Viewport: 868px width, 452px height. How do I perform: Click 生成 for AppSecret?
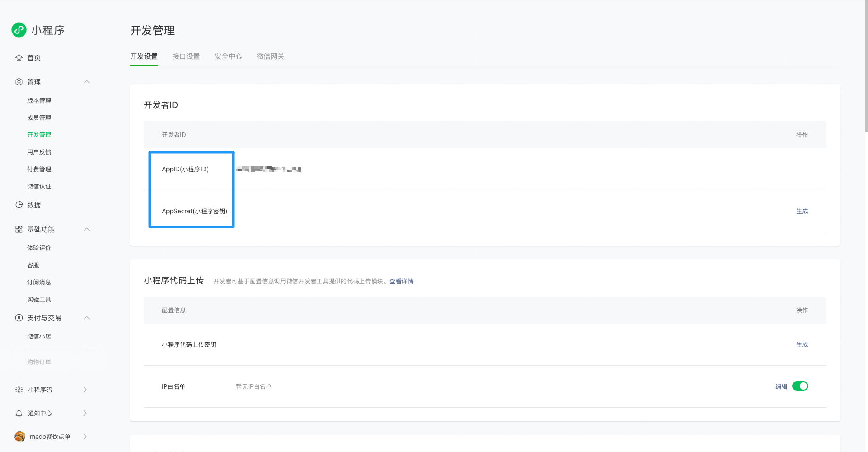point(802,211)
